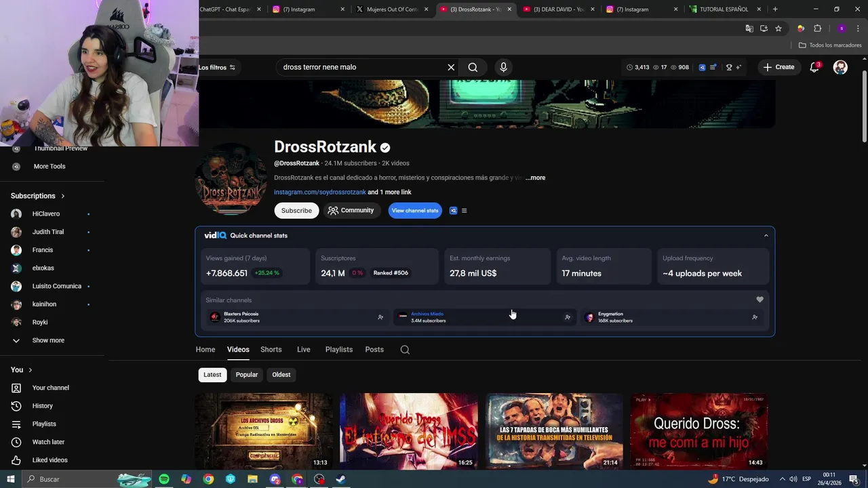Viewport: 868px width, 488px height.
Task: Expand Subscriptions section arrow
Action: click(63, 196)
